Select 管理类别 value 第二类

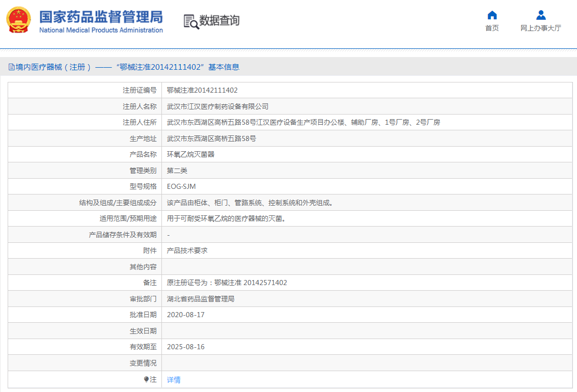tap(177, 170)
